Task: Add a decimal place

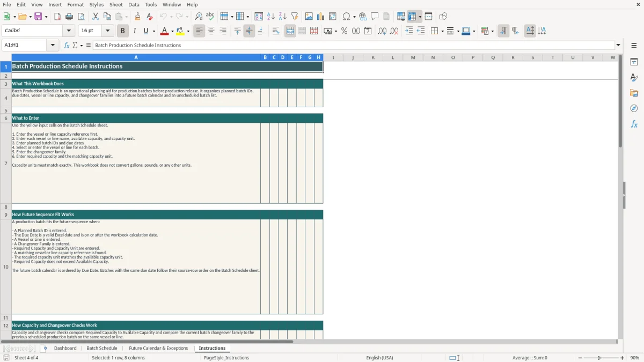Action: click(x=382, y=31)
